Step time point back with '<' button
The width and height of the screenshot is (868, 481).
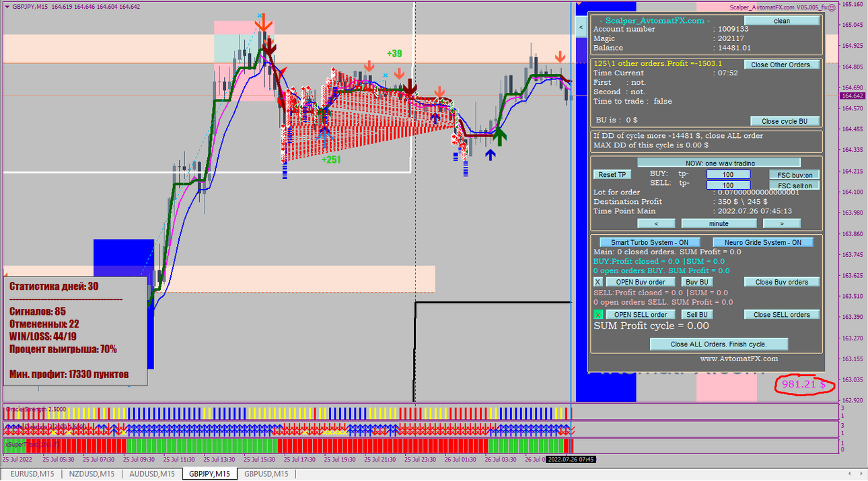click(656, 223)
